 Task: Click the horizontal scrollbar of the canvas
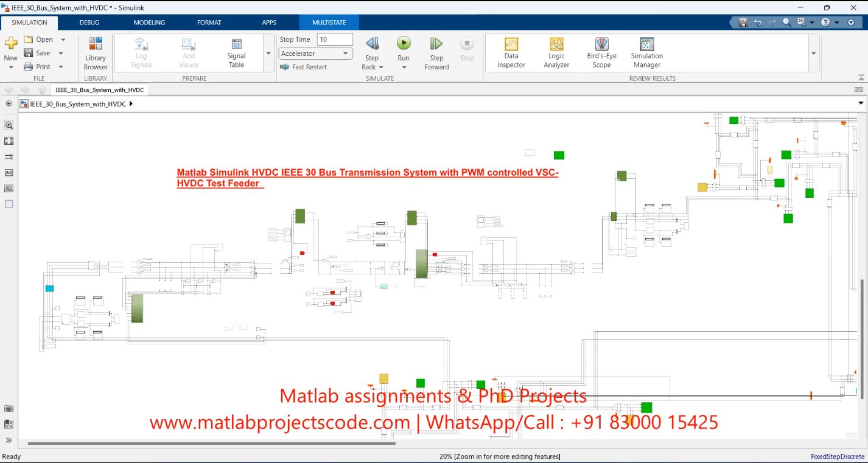pyautogui.click(x=212, y=444)
